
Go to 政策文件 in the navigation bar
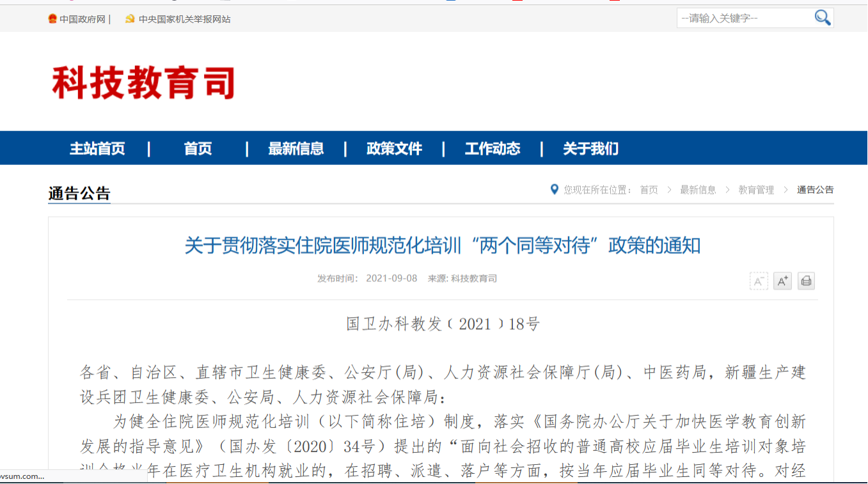click(x=394, y=149)
